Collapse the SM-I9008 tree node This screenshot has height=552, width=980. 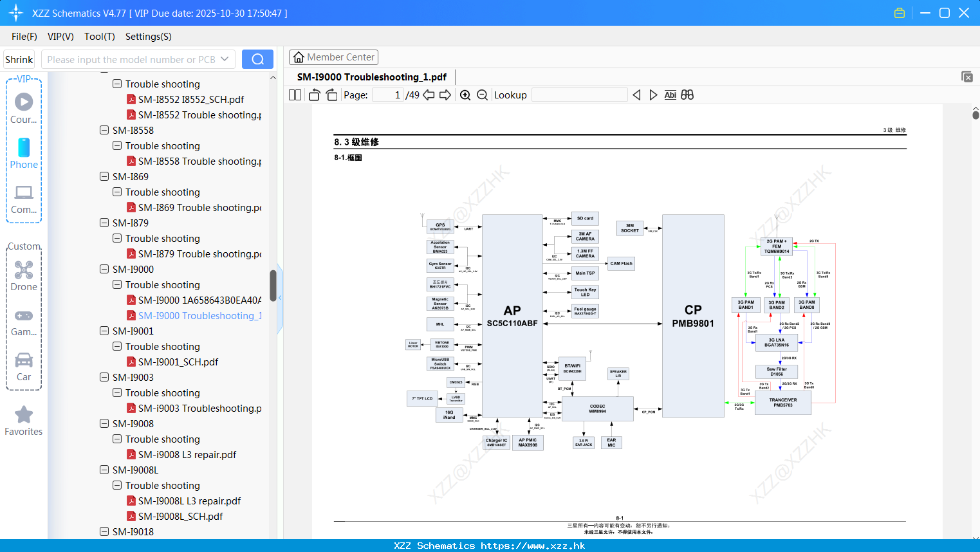click(104, 423)
